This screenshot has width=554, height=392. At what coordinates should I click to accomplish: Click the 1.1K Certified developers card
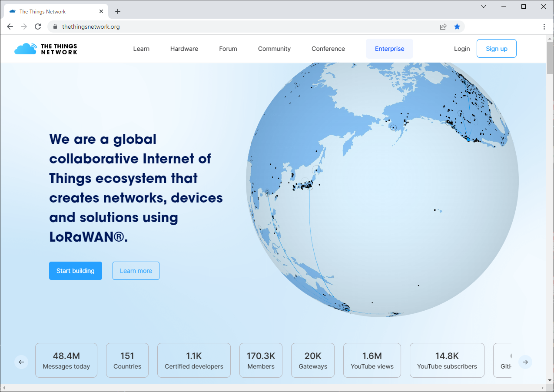[194, 360]
